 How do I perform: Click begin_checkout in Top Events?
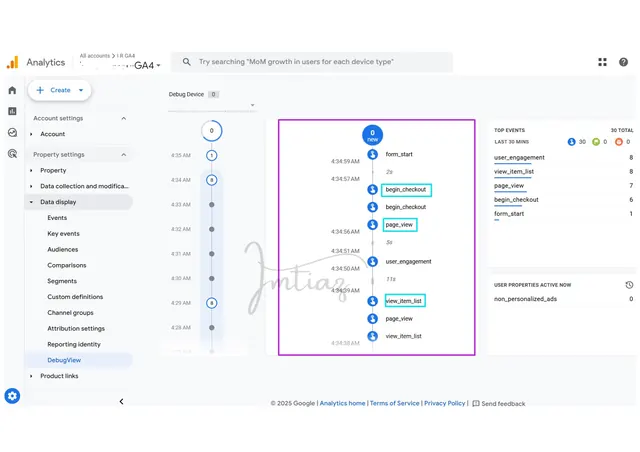[x=516, y=200]
